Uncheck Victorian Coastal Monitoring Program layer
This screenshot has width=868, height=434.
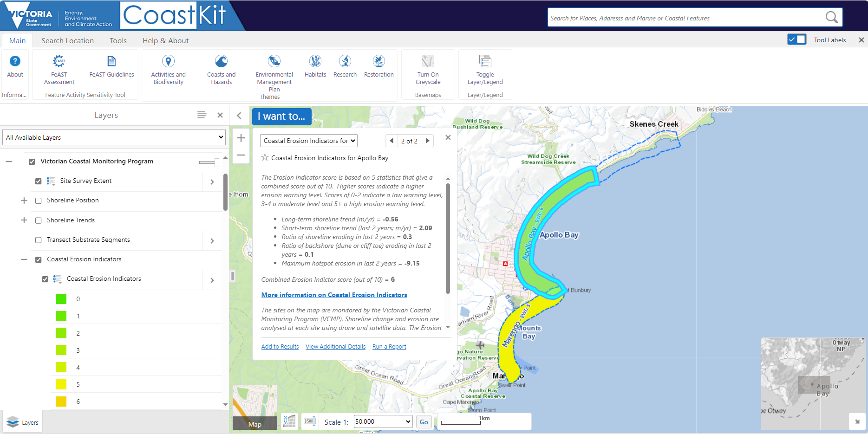tap(32, 162)
